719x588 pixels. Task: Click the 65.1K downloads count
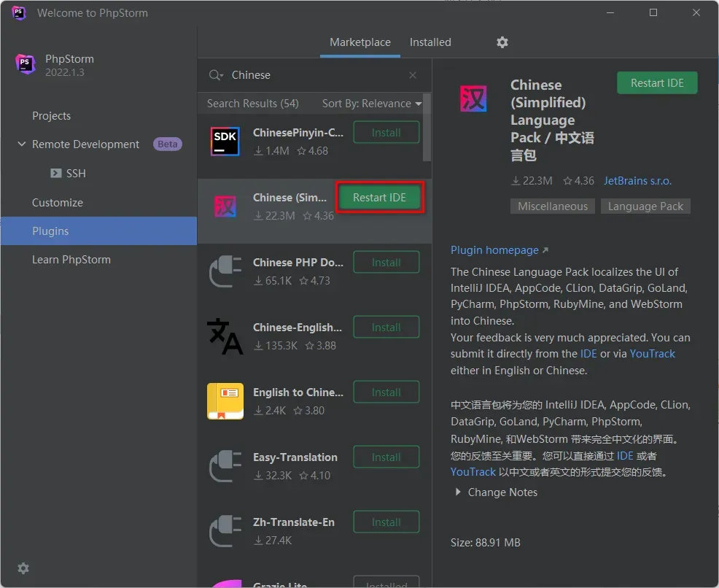tap(273, 281)
